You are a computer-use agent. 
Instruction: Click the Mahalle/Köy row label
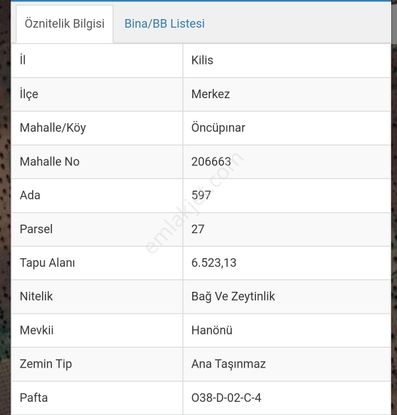(x=53, y=128)
